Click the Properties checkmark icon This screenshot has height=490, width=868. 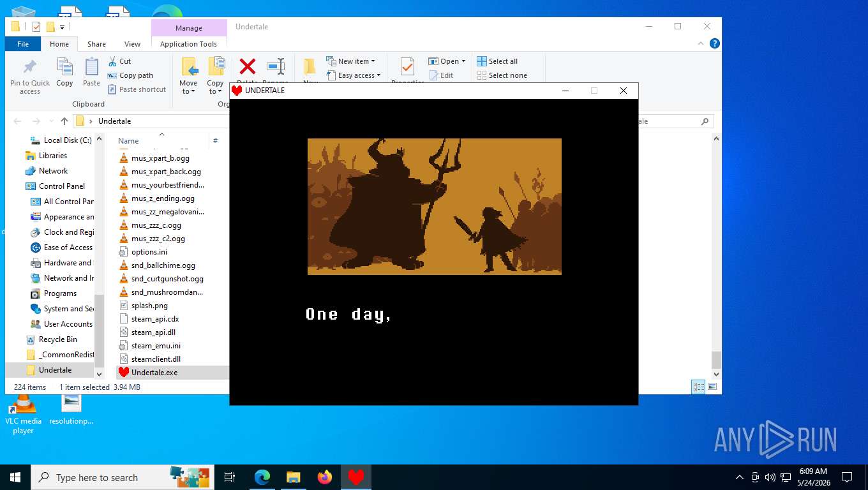tap(407, 66)
